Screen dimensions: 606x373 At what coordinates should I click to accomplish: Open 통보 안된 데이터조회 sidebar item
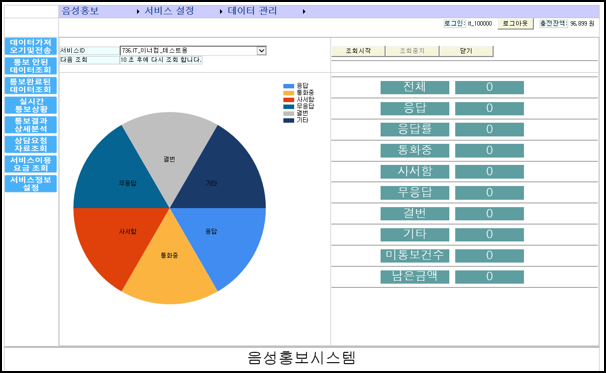click(x=31, y=66)
